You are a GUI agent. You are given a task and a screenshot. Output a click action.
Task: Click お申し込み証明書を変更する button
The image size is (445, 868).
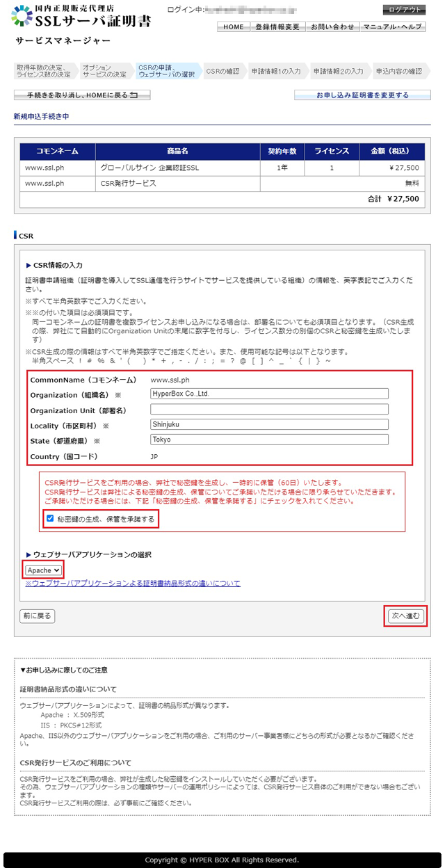tap(362, 95)
